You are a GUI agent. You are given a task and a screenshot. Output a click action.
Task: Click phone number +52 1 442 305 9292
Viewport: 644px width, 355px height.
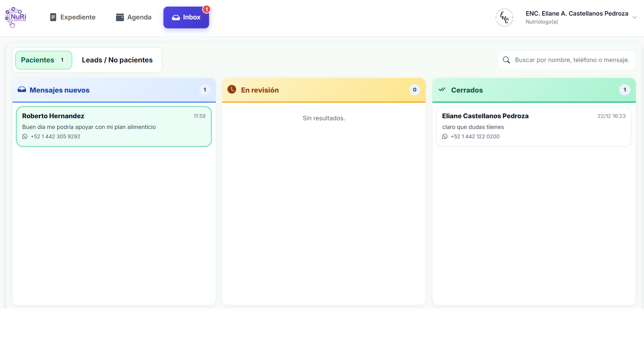click(55, 137)
